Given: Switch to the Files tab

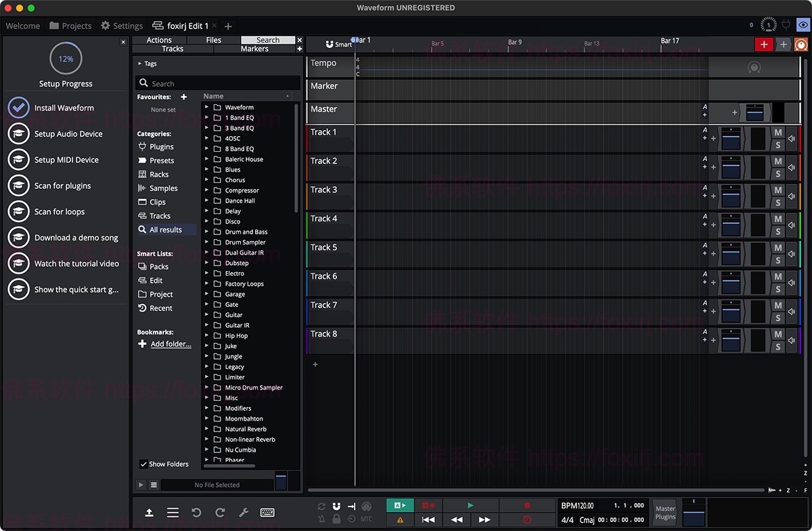Looking at the screenshot, I should (213, 39).
